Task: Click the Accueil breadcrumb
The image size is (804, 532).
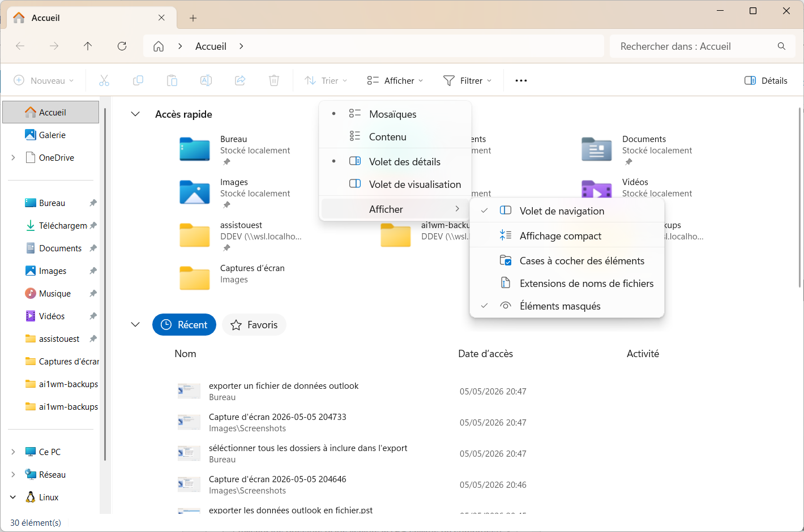Action: tap(211, 46)
